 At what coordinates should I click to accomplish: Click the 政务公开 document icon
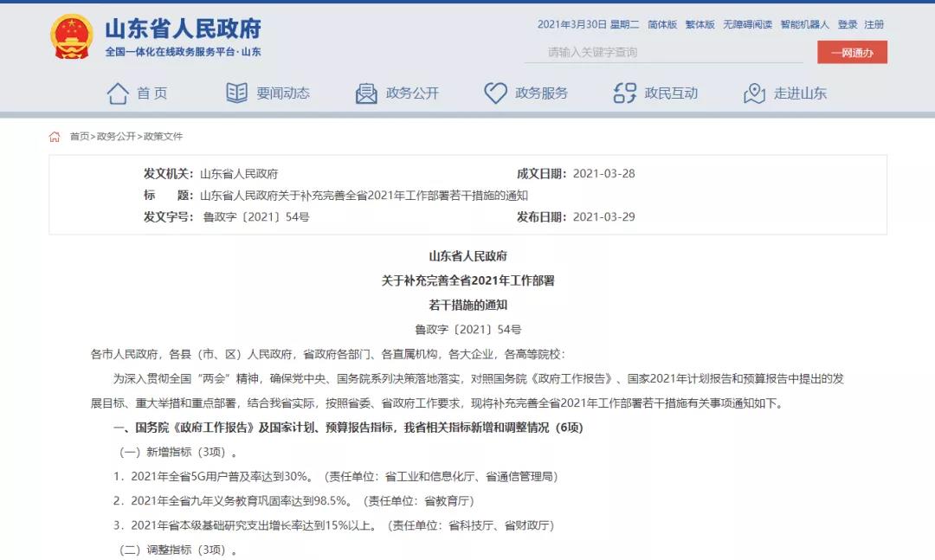(x=366, y=93)
